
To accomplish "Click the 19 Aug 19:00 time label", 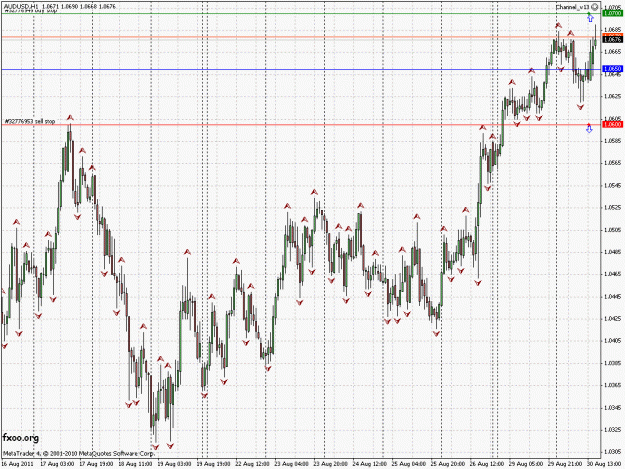I will pos(213,464).
